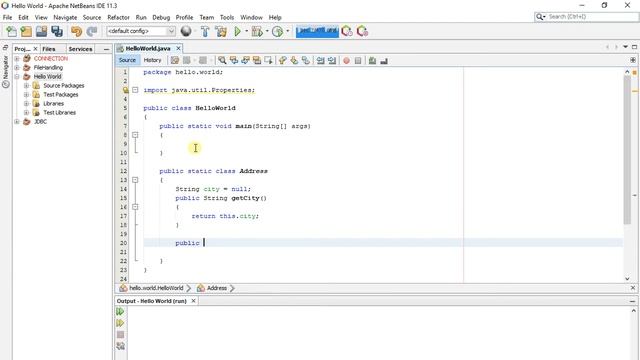Switch to the Services tab

(80, 49)
